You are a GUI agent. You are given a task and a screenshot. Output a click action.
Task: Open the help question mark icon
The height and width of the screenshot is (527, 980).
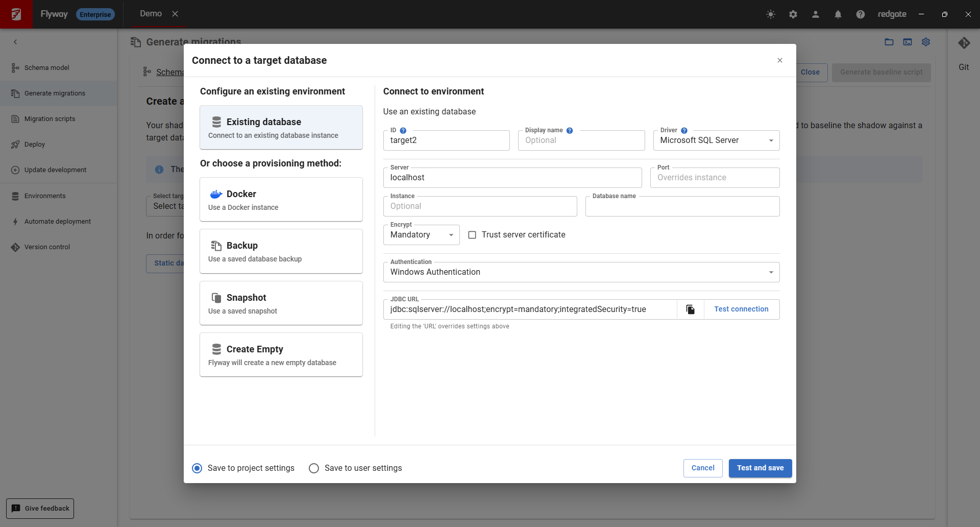860,14
